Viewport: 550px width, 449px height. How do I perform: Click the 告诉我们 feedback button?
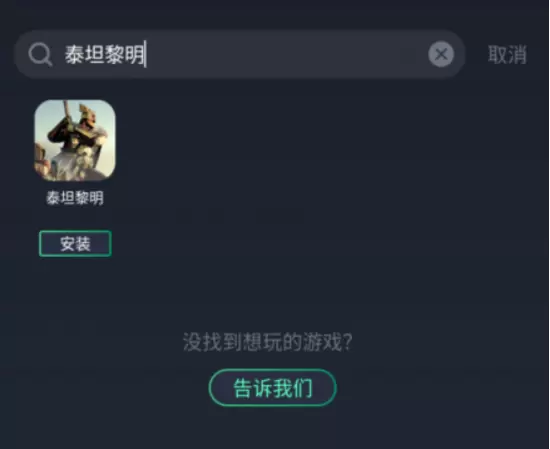pos(273,388)
